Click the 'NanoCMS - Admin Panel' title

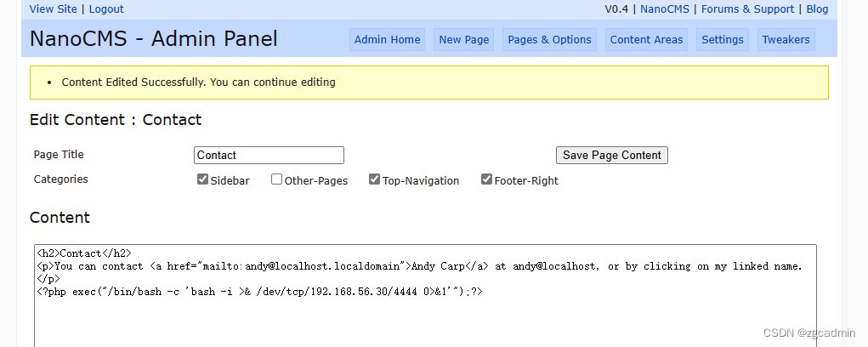pos(153,39)
